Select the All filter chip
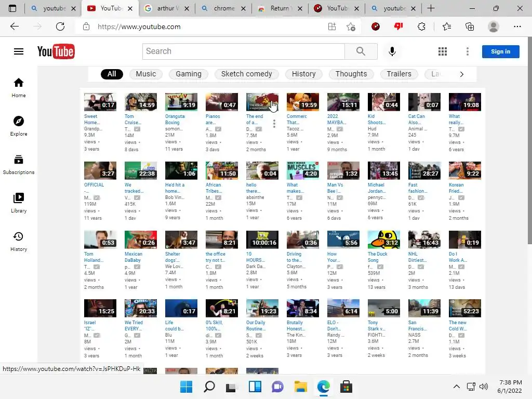The image size is (532, 399). [x=112, y=74]
